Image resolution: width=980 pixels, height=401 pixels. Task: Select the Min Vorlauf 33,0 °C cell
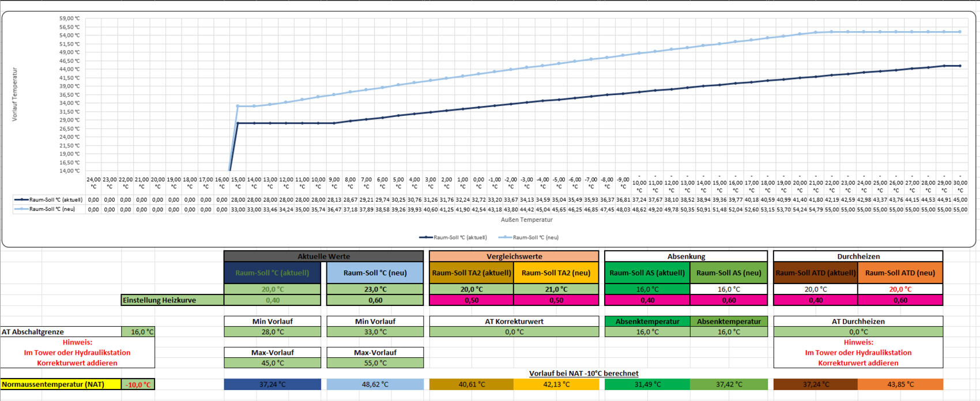click(375, 332)
